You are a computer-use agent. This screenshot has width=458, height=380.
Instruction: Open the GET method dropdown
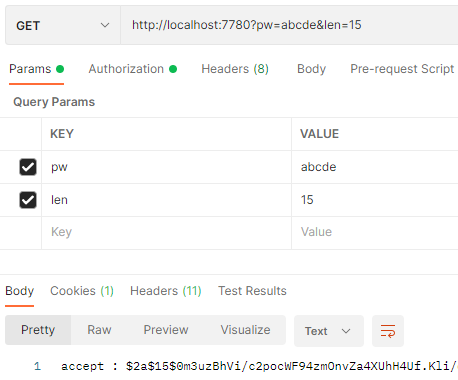coord(63,25)
